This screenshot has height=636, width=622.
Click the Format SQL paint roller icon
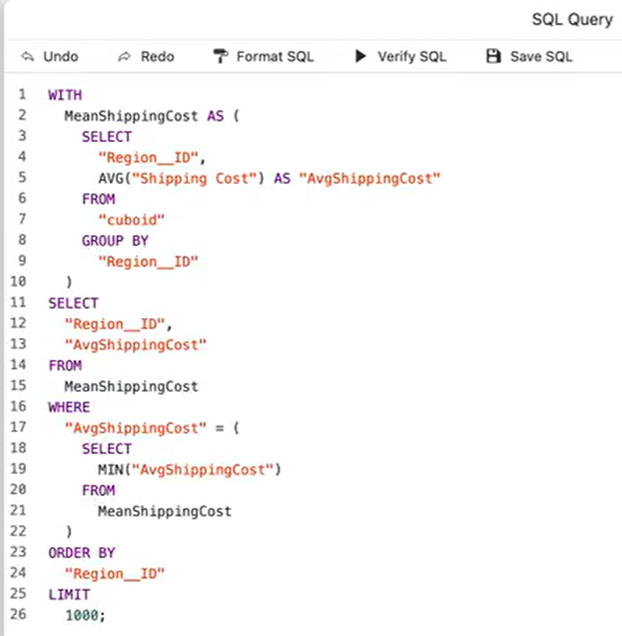[220, 57]
